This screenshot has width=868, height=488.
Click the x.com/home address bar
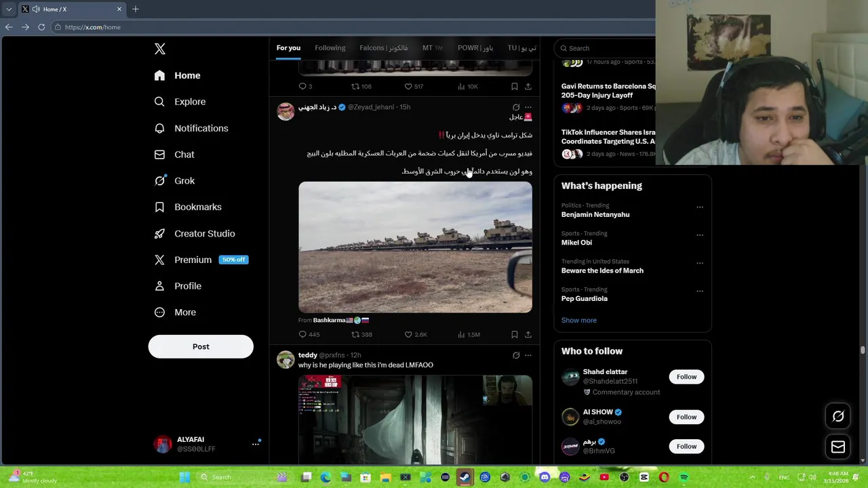(x=353, y=27)
